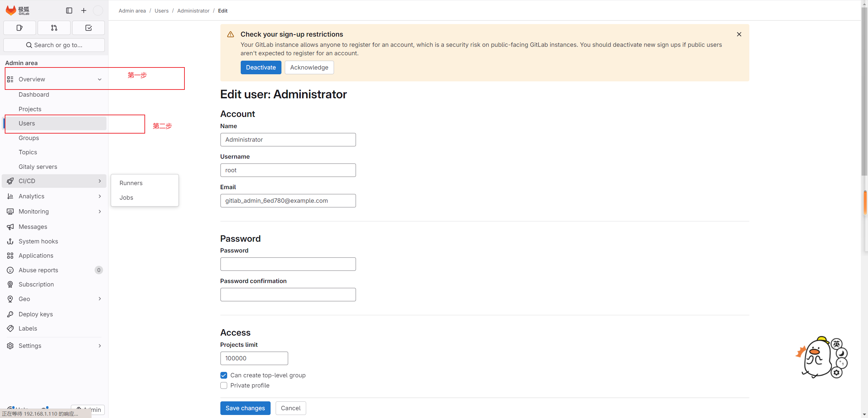The image size is (868, 418).
Task: Click the plus Create new icon
Action: point(84,11)
